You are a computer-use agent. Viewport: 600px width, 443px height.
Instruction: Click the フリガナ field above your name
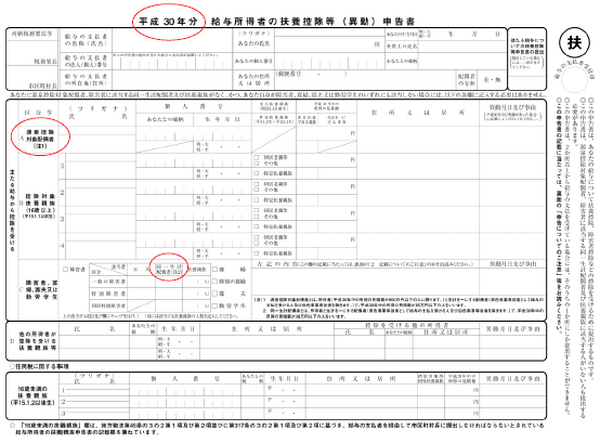pyautogui.click(x=328, y=33)
